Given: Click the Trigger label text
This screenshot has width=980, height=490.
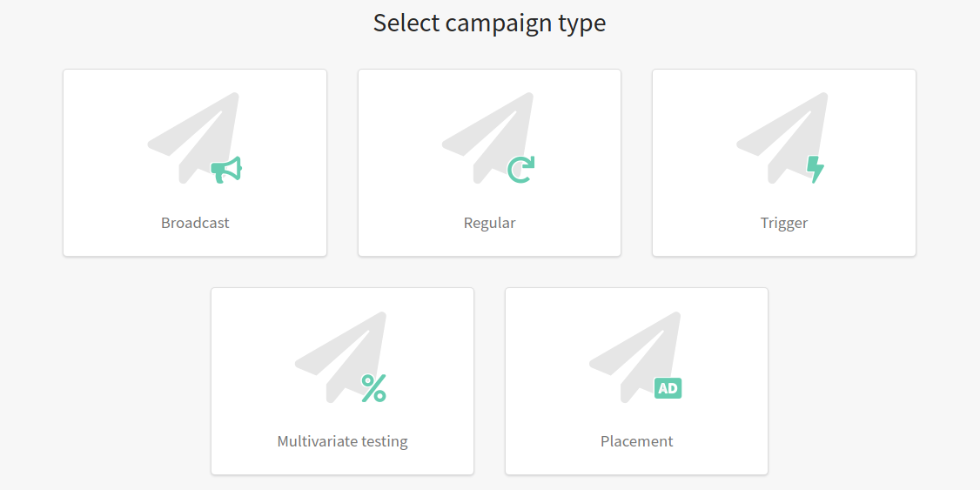Looking at the screenshot, I should click(784, 223).
